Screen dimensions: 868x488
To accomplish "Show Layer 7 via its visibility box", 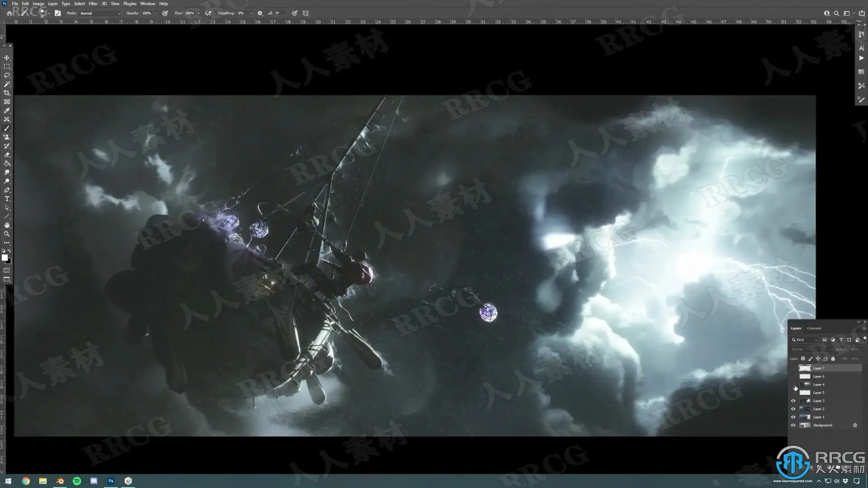I will click(793, 368).
